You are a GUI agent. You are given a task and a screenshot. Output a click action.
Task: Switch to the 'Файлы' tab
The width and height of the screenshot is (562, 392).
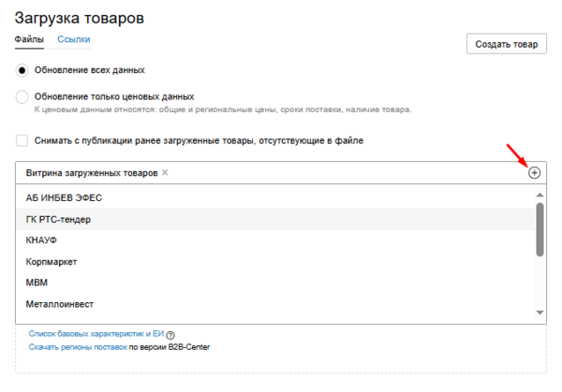click(x=29, y=39)
